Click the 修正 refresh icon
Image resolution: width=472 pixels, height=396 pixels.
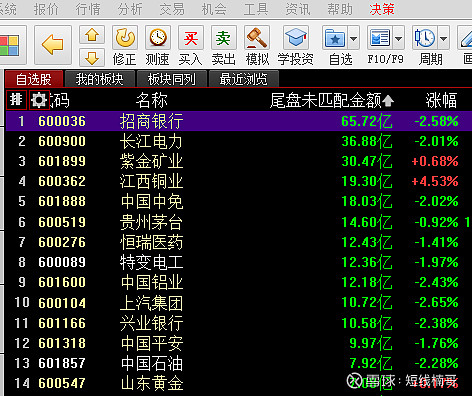click(125, 37)
